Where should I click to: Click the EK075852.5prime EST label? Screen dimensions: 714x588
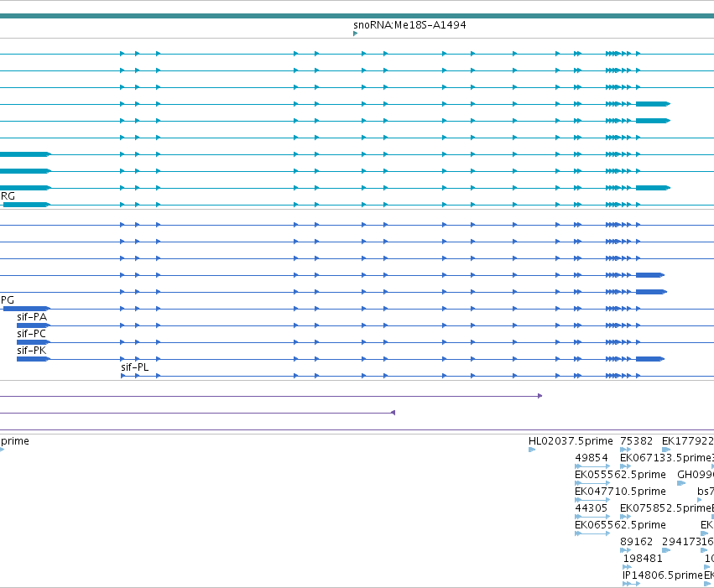point(665,508)
